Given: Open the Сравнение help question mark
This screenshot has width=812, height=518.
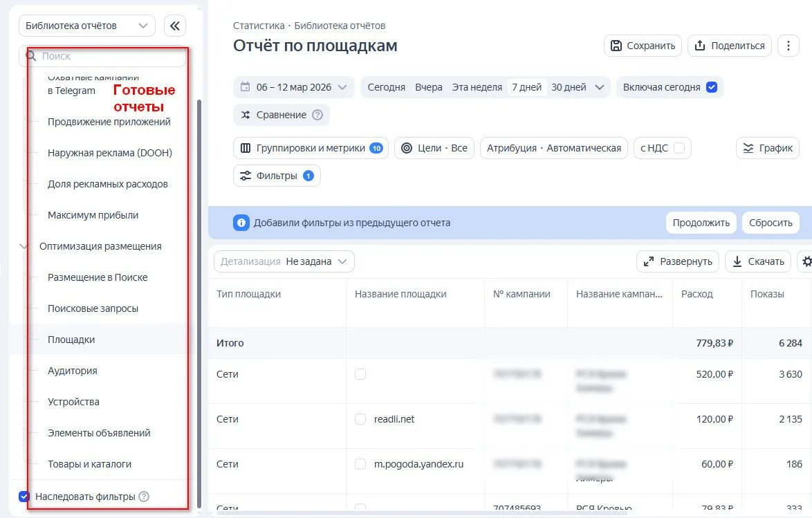Looking at the screenshot, I should pos(317,115).
